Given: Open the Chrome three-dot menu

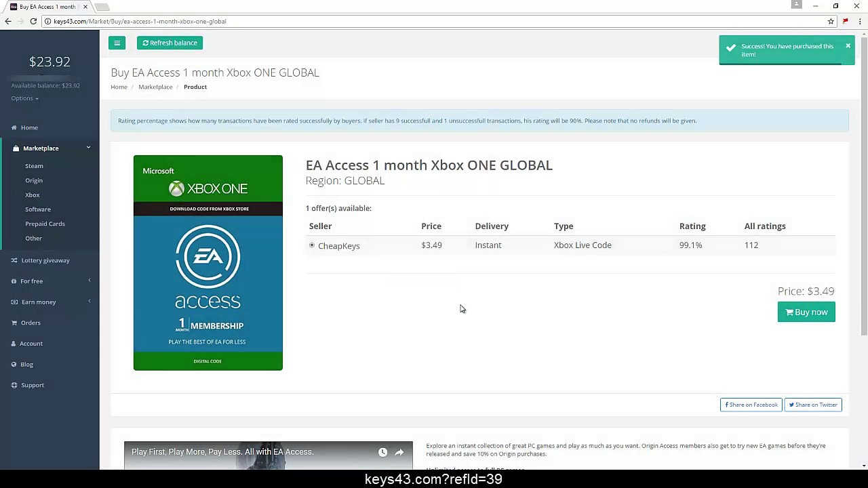Looking at the screenshot, I should coord(860,21).
